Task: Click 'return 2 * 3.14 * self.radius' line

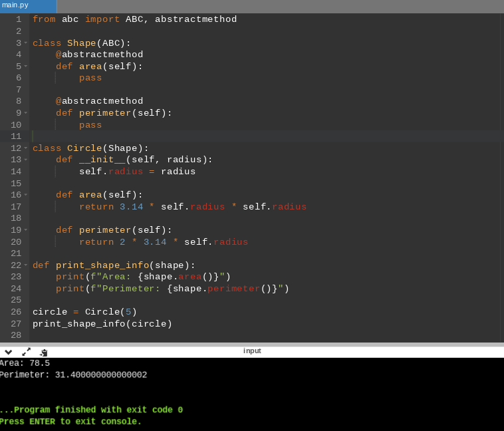Action: click(164, 242)
